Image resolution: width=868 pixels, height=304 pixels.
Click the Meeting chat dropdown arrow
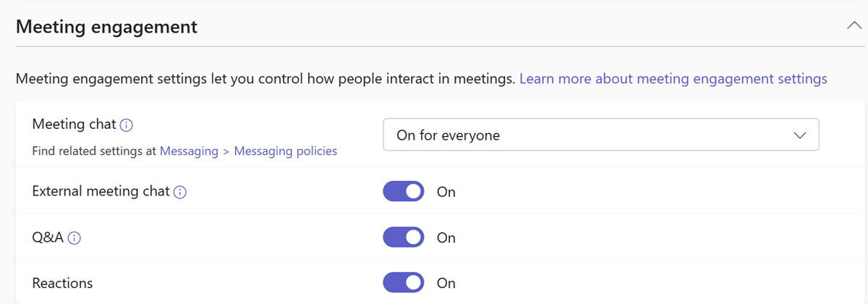point(799,135)
